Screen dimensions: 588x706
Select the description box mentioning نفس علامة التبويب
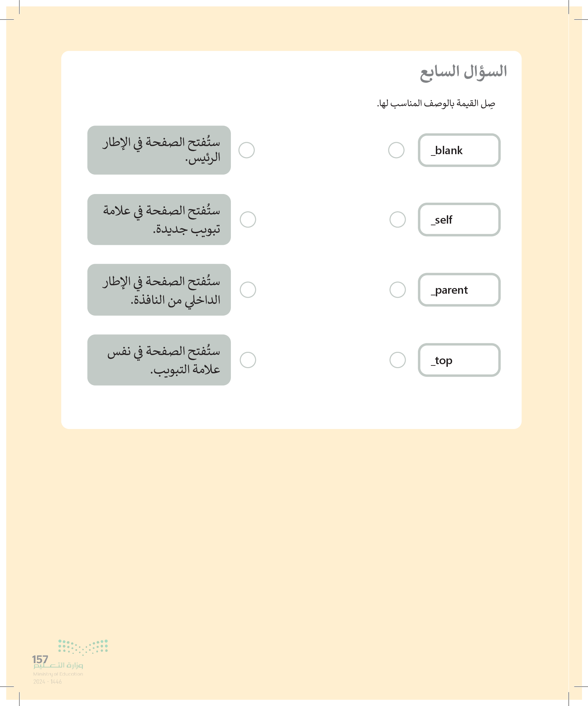tap(159, 360)
